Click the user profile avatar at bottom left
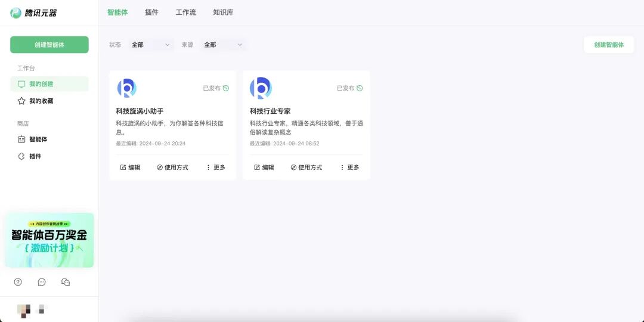Viewport: 644px width, 322px height. (x=23, y=310)
